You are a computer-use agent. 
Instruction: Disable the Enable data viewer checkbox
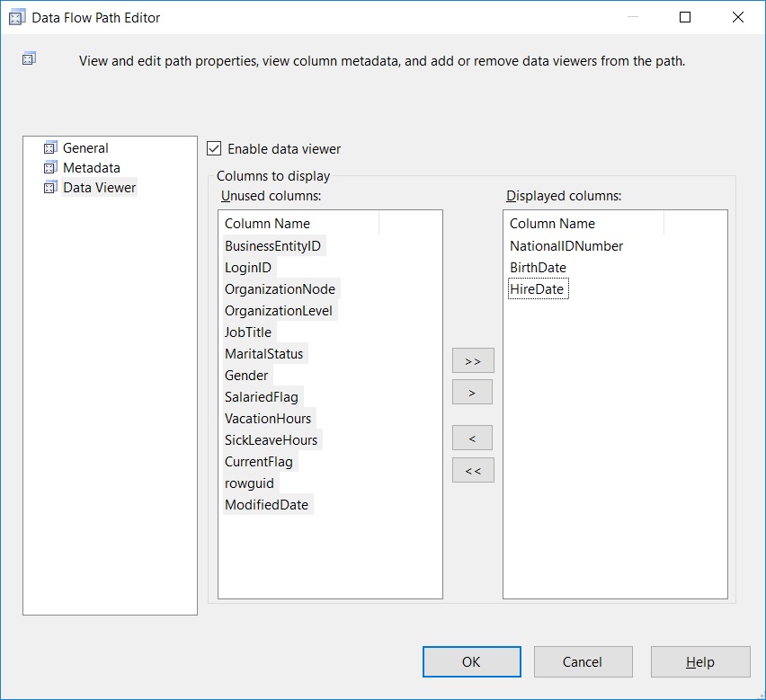(216, 148)
